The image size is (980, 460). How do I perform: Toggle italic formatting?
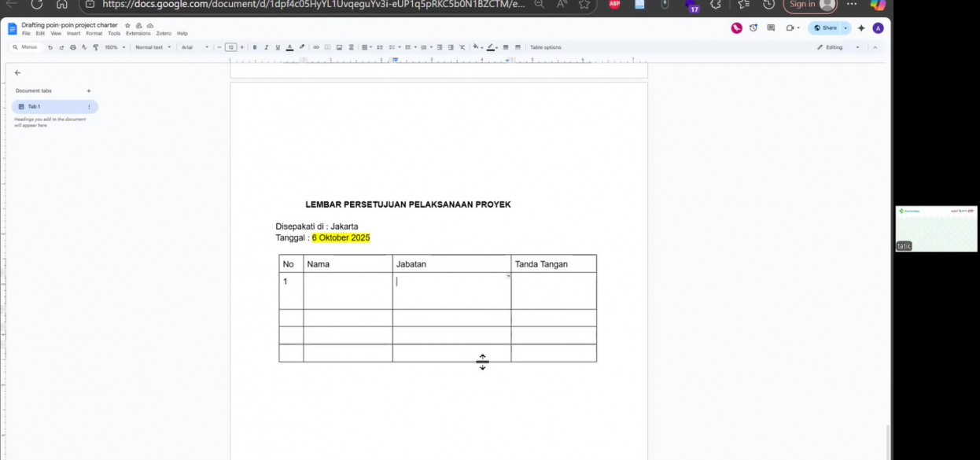tap(266, 47)
